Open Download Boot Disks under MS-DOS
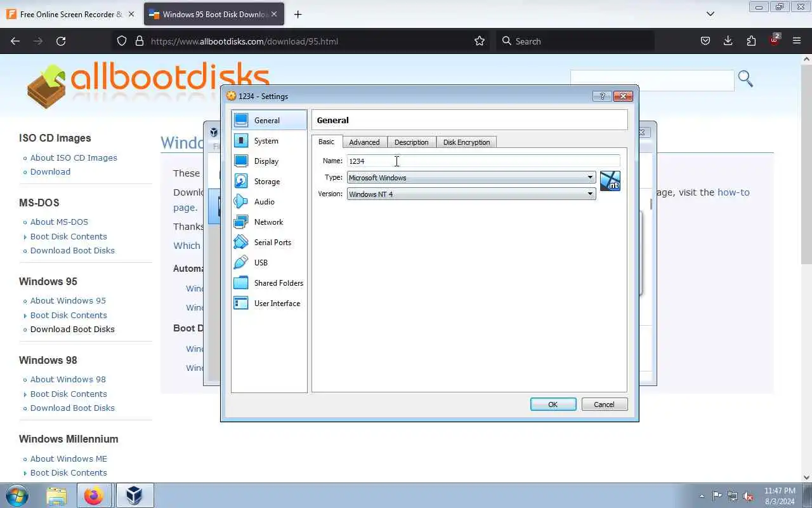This screenshot has width=812, height=508. tap(72, 250)
